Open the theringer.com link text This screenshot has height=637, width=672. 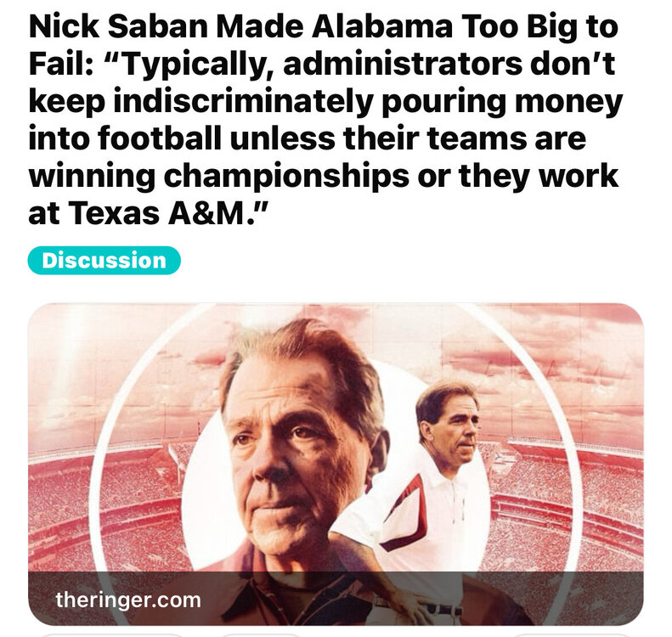tap(128, 600)
